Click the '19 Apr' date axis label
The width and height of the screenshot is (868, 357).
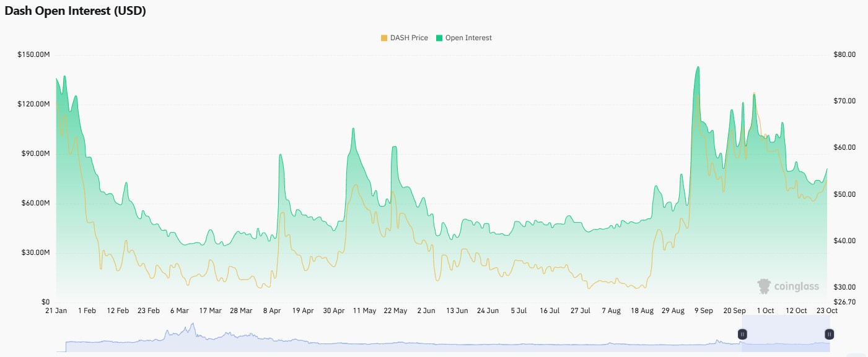(302, 311)
